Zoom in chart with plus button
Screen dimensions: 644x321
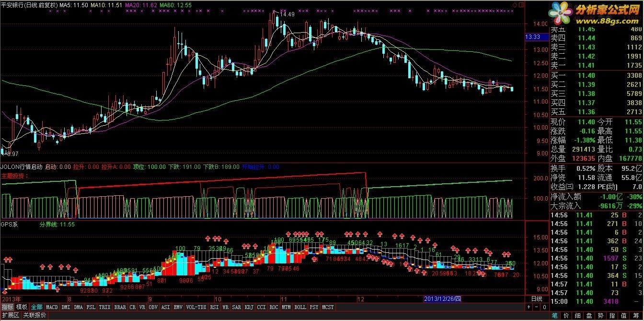[x=529, y=307]
